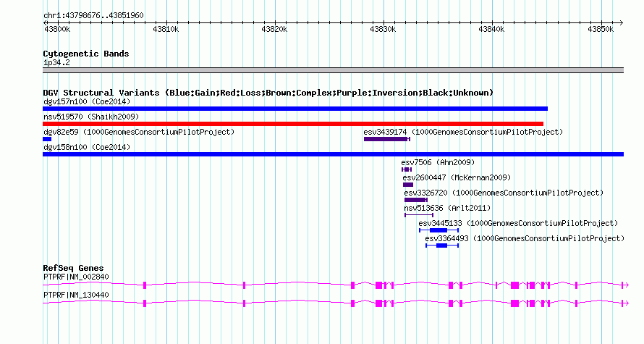Click the esv3445133 blue variant glyph
Image resolution: width=644 pixels, height=344 pixels.
[438, 230]
